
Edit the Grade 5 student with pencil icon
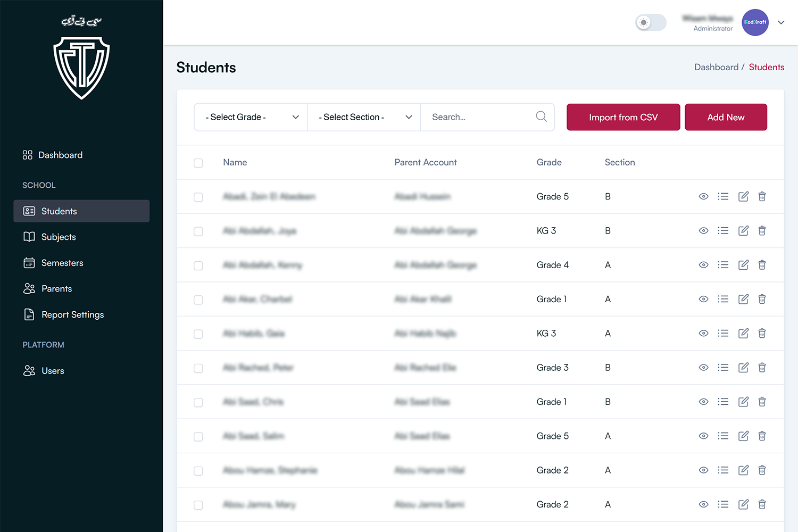pos(743,196)
